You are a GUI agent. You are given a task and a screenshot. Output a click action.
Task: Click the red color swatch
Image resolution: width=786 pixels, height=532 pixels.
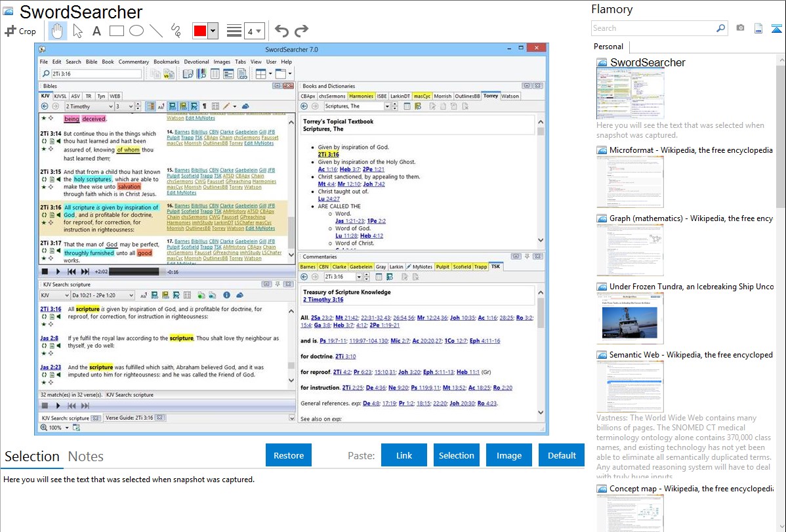tap(199, 31)
